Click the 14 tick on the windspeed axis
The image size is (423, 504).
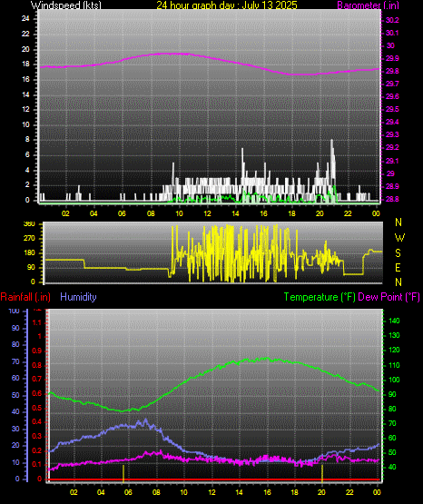pos(25,94)
